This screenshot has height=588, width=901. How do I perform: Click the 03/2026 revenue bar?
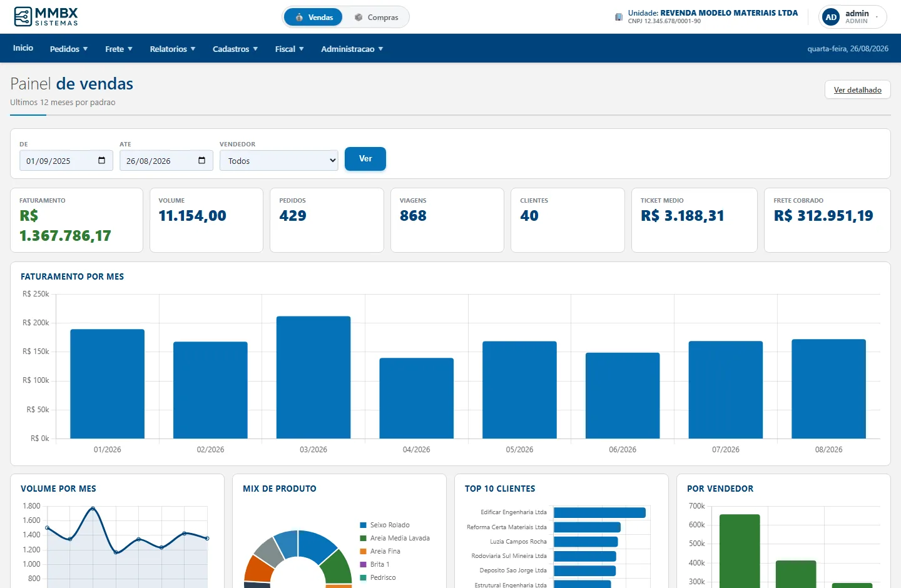click(313, 377)
